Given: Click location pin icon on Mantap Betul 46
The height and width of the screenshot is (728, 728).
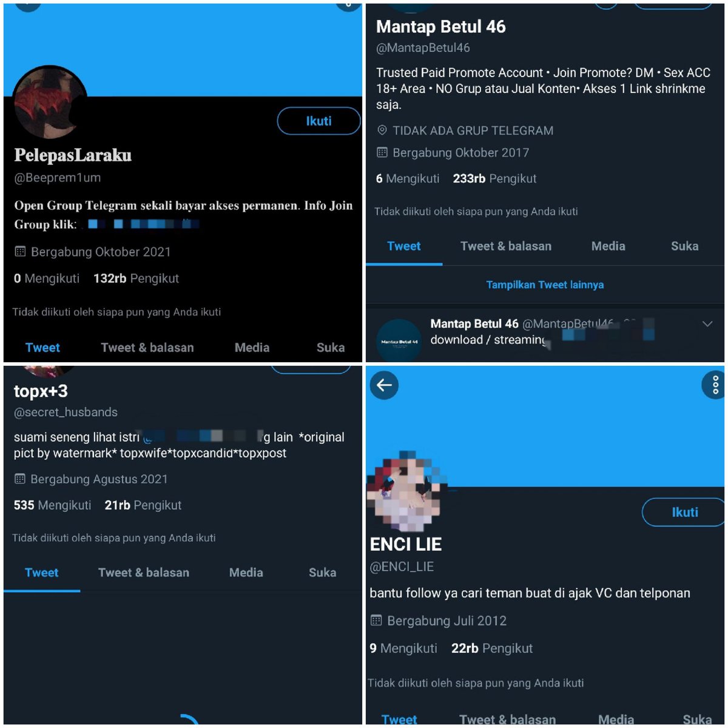Looking at the screenshot, I should point(382,130).
